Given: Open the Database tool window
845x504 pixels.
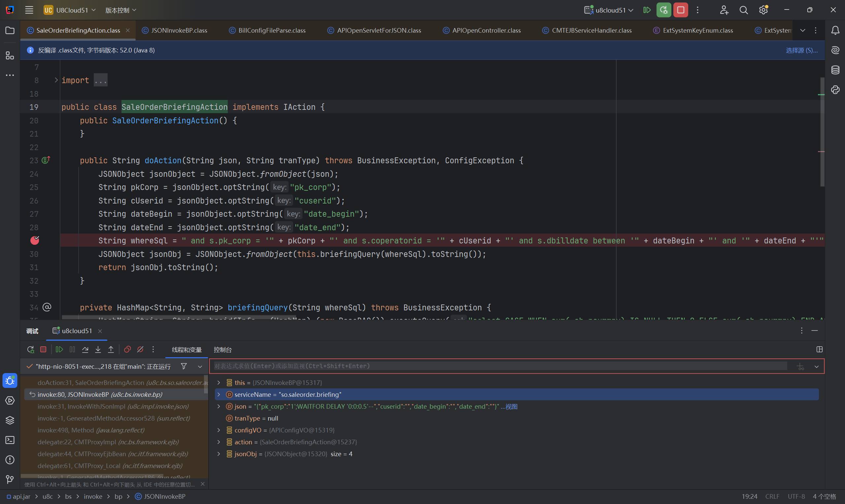Looking at the screenshot, I should 835,70.
